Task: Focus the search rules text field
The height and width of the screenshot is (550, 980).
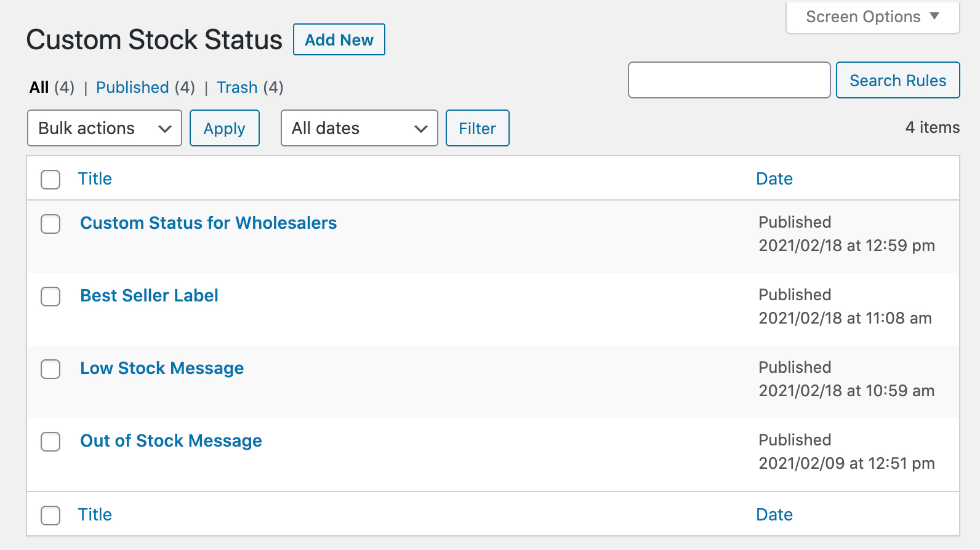Action: click(x=729, y=80)
